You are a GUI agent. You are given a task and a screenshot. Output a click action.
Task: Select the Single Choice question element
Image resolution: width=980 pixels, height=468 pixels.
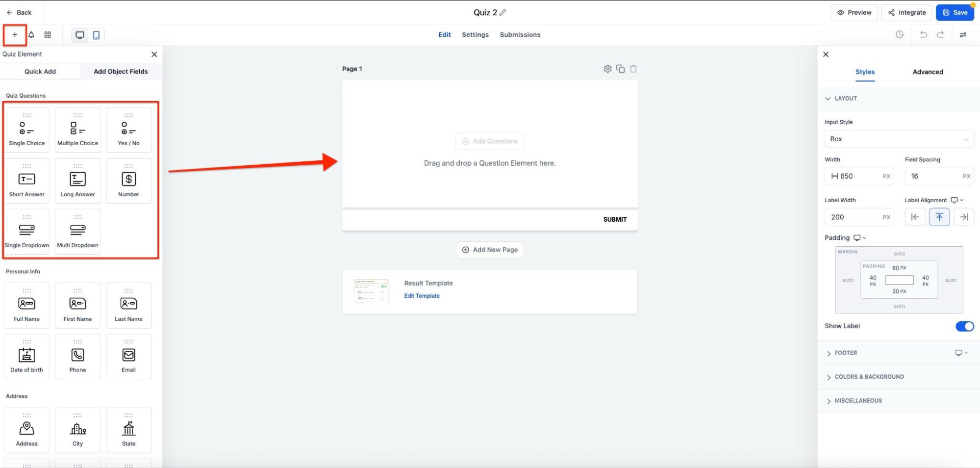(x=26, y=130)
